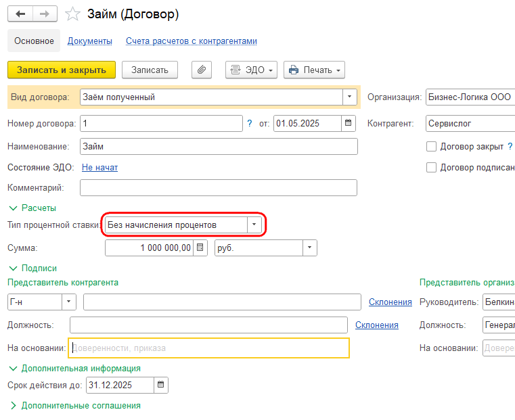Click into the Комментарий input field
This screenshot has width=515, height=420.
point(219,188)
